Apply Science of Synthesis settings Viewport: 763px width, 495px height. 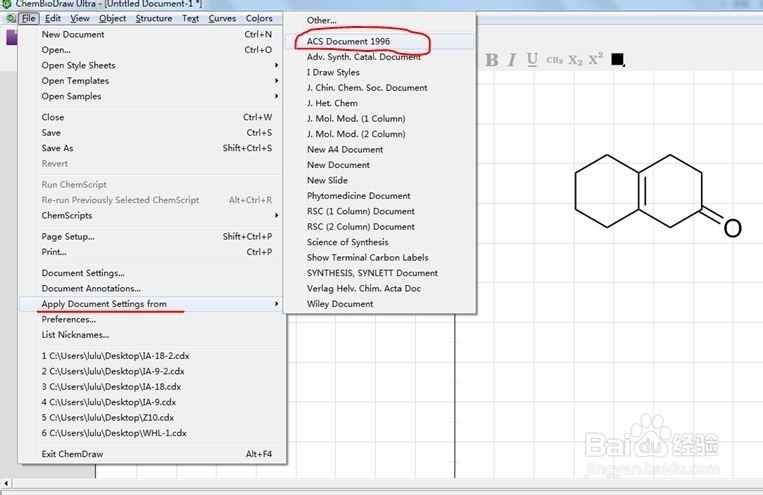(x=380, y=242)
